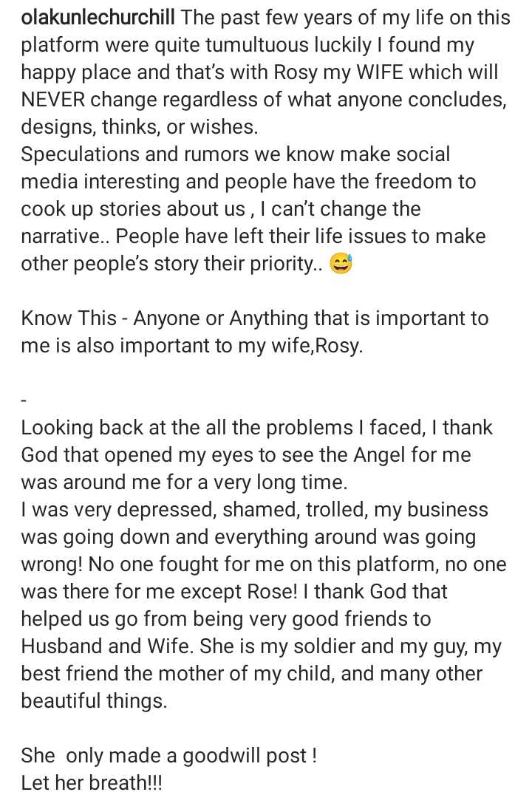532x792 pixels.
Task: Click the lone dash separator line
Action: (23, 400)
